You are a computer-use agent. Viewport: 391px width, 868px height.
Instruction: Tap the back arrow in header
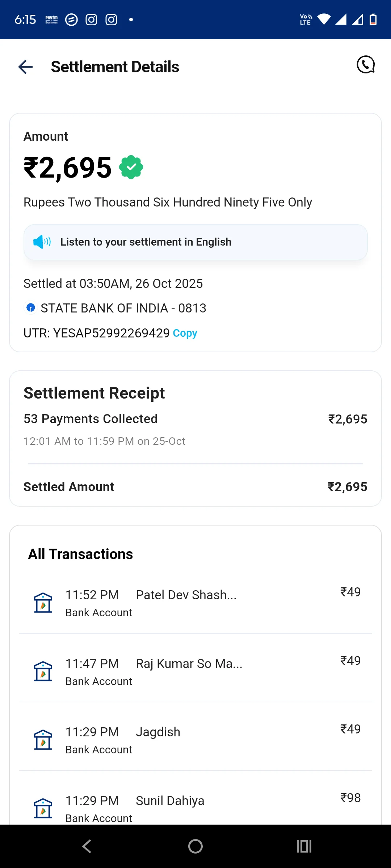pos(25,67)
